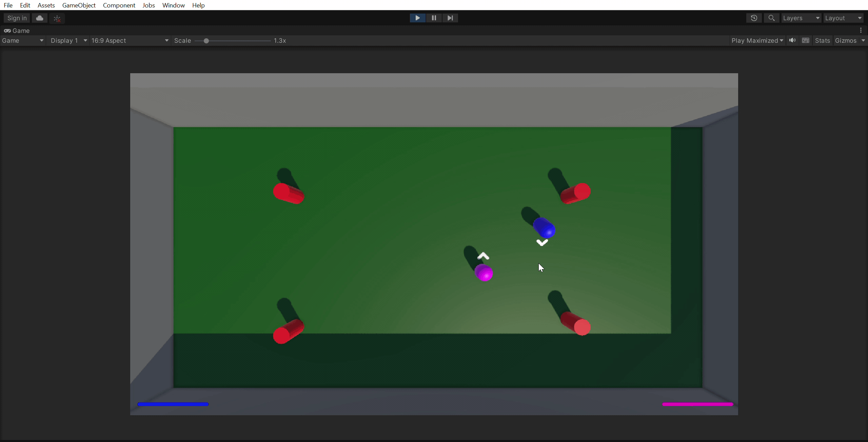Screen dimensions: 868x442
Task: Open the Game tab three-dot options menu
Action: 861,31
